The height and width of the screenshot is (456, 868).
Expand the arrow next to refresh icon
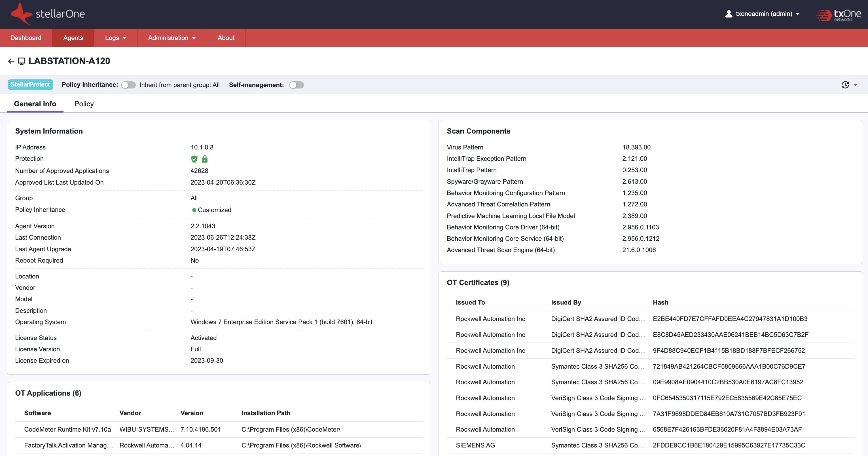(x=855, y=85)
